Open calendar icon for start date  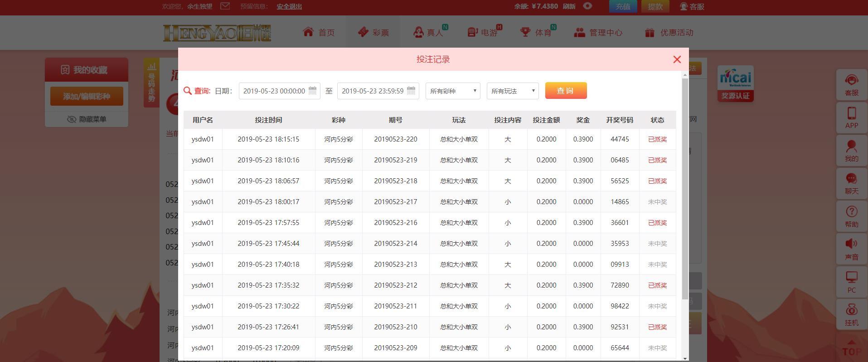coord(312,90)
